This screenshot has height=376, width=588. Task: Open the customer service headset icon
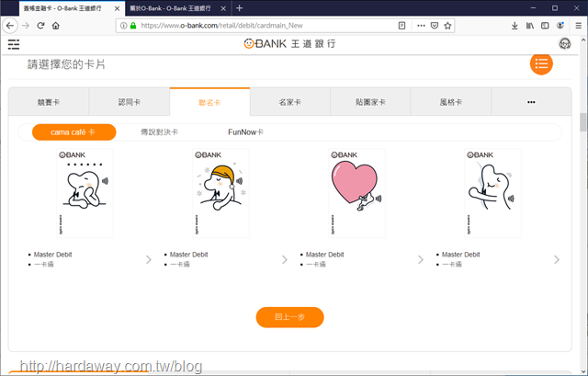(565, 44)
